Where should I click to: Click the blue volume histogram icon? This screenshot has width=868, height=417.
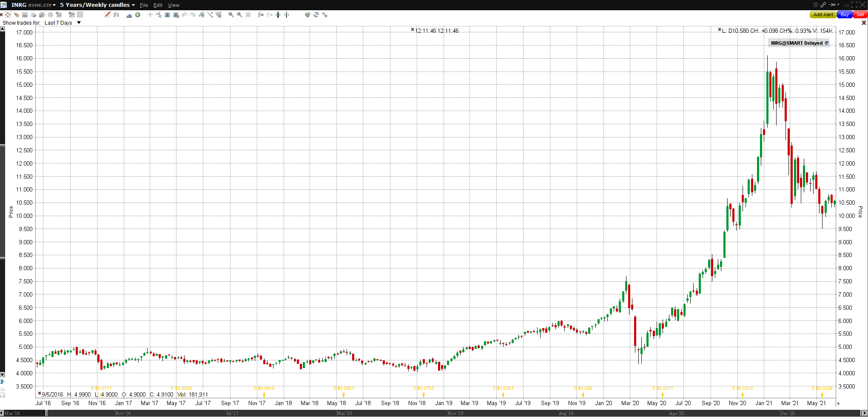point(129,15)
